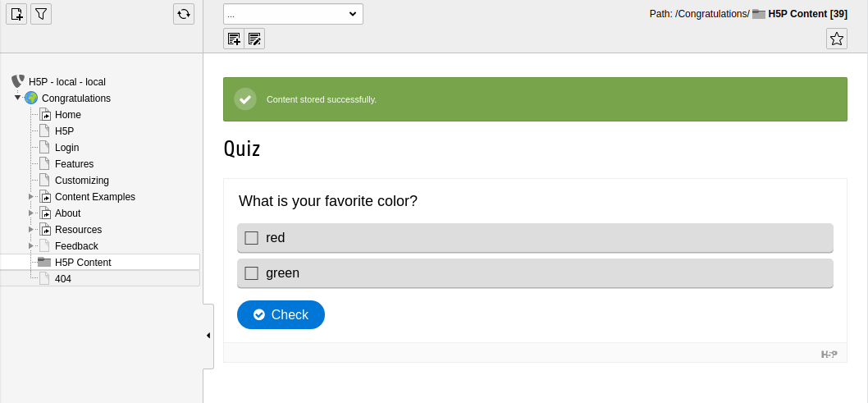This screenshot has width=868, height=403.
Task: Click the create new record icon
Action: click(x=234, y=39)
